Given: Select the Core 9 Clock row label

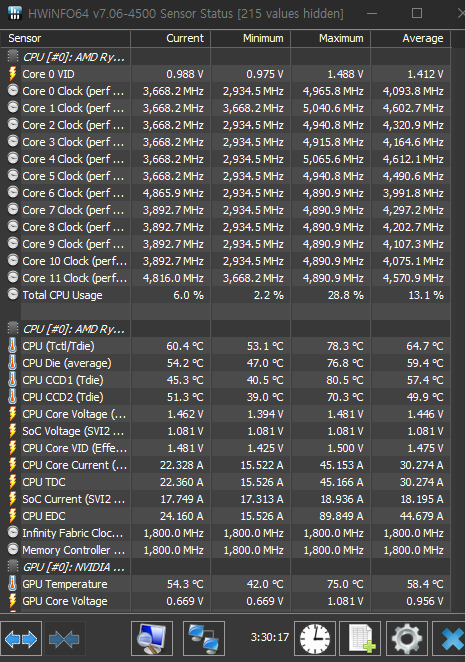Looking at the screenshot, I should tap(73, 244).
